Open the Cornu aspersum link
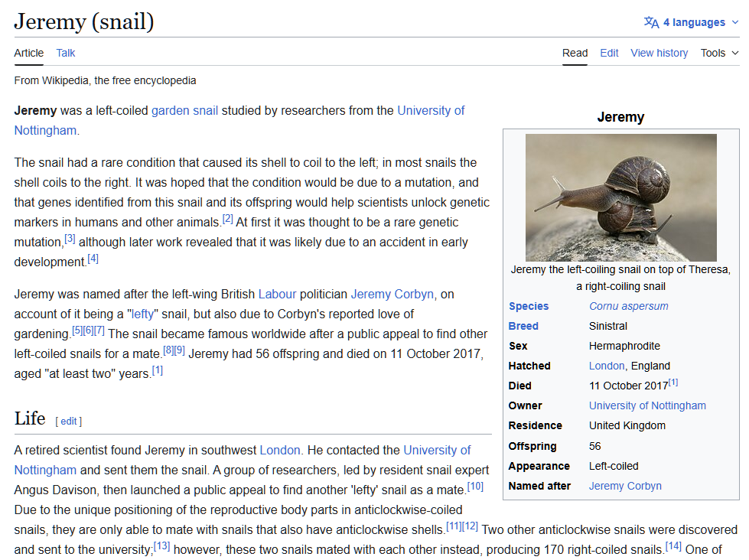The height and width of the screenshot is (560, 749). [x=629, y=306]
